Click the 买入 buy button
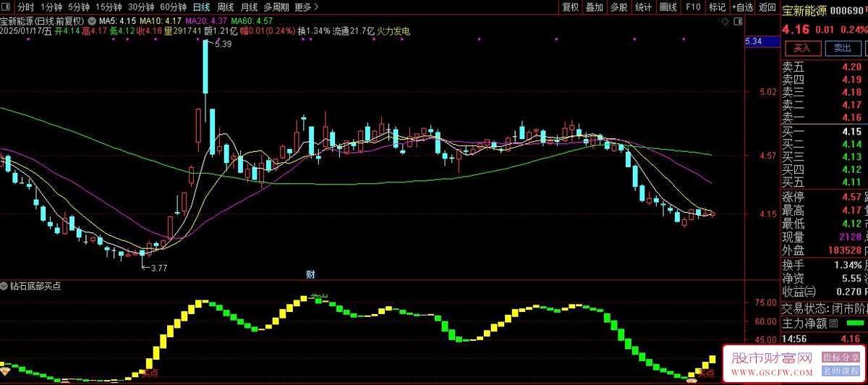Screen dimensions: 868x385 802,48
